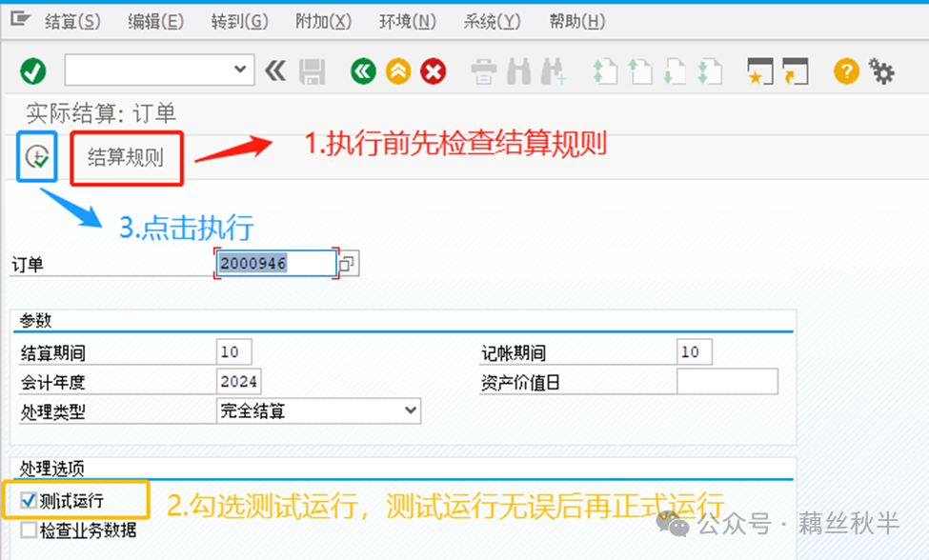
Task: Click the 会计年度 field showing 2024
Action: click(239, 381)
